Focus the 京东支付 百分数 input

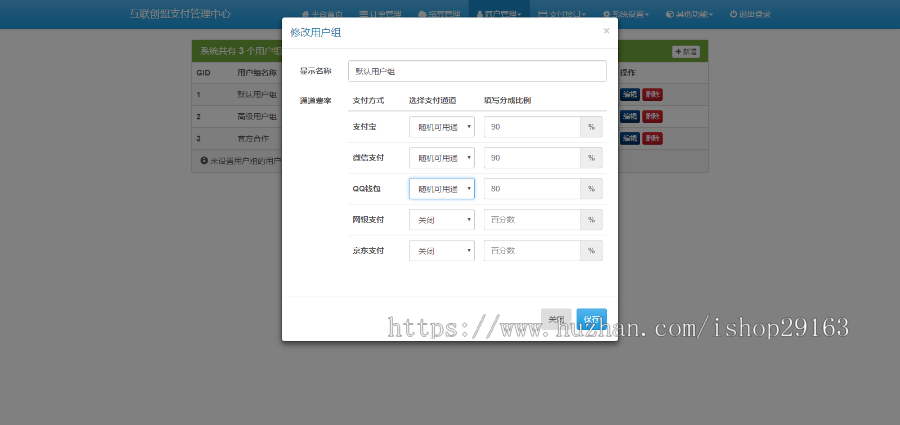pos(532,250)
